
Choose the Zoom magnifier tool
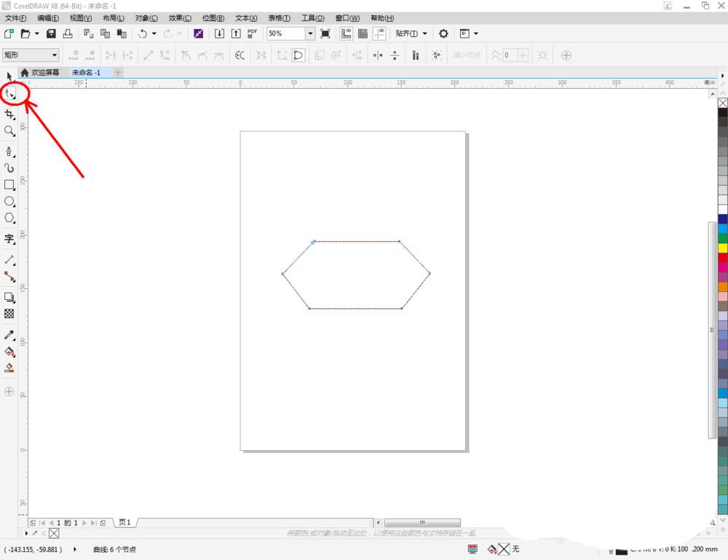pyautogui.click(x=9, y=131)
